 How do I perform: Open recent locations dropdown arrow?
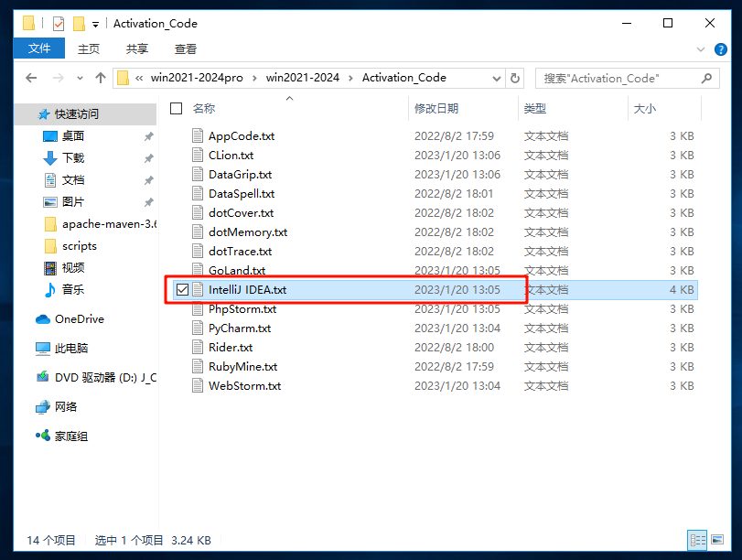(x=80, y=78)
